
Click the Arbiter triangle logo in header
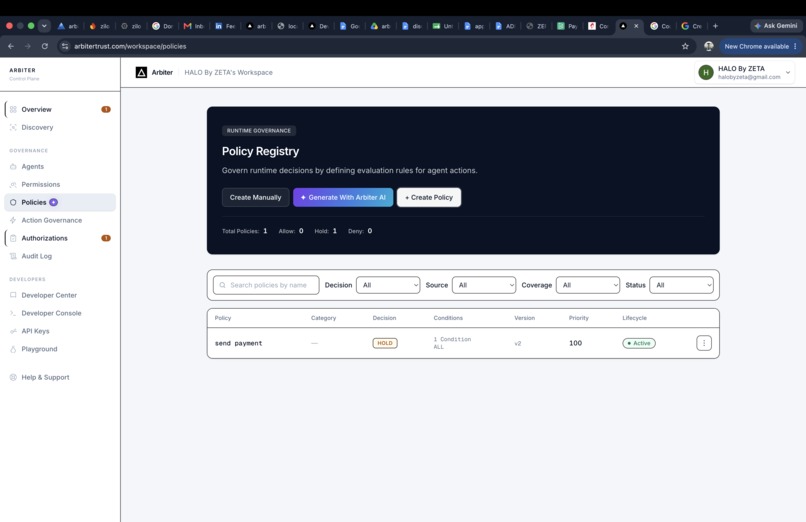(x=141, y=72)
